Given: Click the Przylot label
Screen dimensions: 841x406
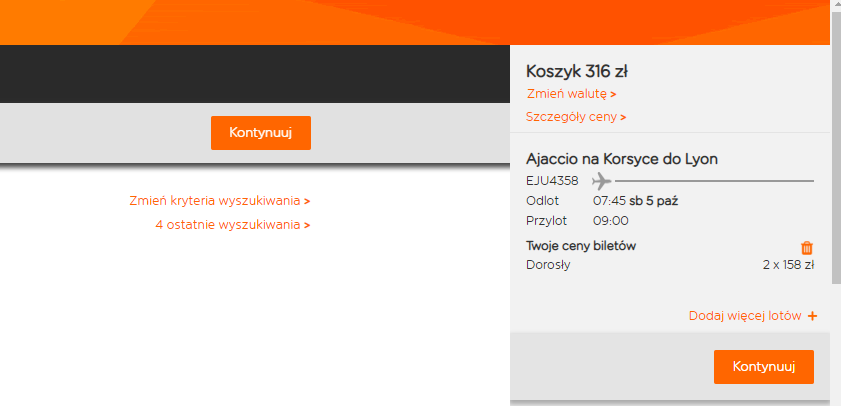Looking at the screenshot, I should (x=546, y=221).
